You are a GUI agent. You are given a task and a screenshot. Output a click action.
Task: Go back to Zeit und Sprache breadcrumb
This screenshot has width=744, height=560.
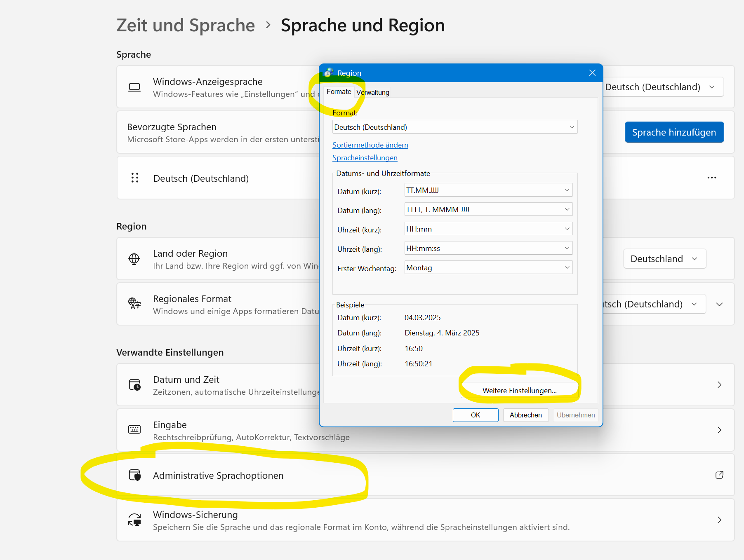click(x=186, y=25)
